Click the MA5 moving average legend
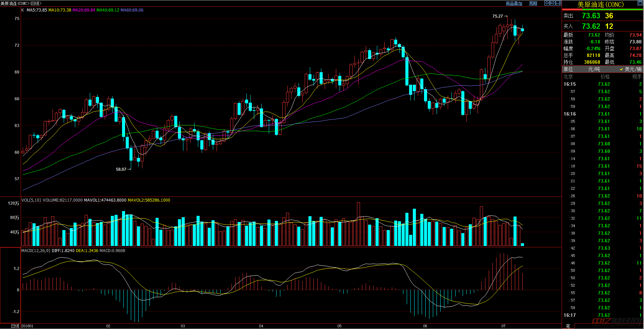 (37, 10)
